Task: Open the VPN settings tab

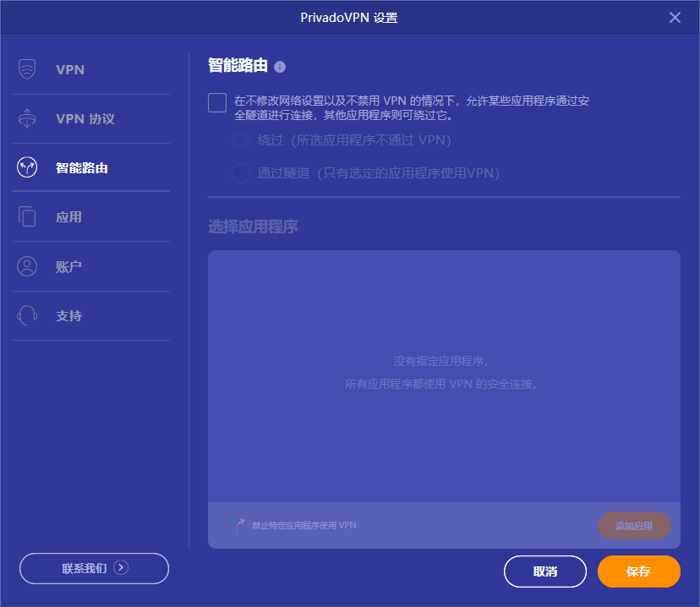Action: tap(91, 69)
